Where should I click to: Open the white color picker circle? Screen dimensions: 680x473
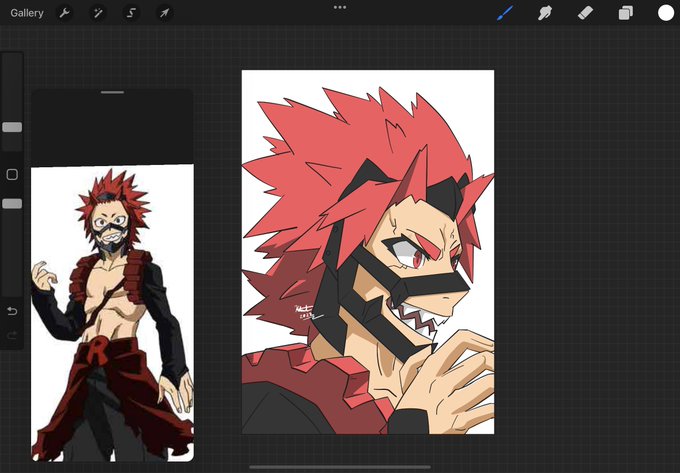(666, 13)
